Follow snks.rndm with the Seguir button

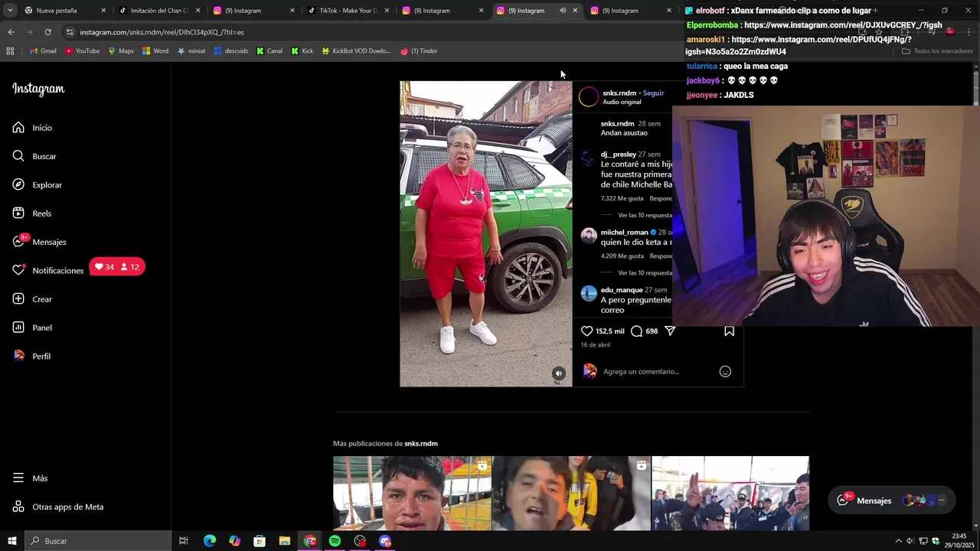click(653, 93)
